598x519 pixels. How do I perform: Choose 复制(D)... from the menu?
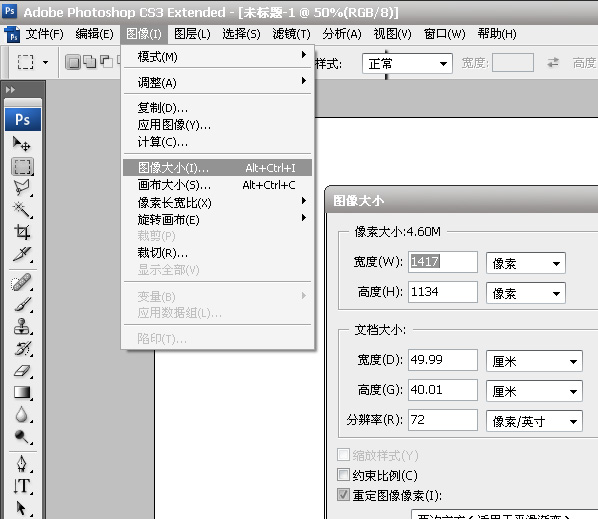click(217, 108)
